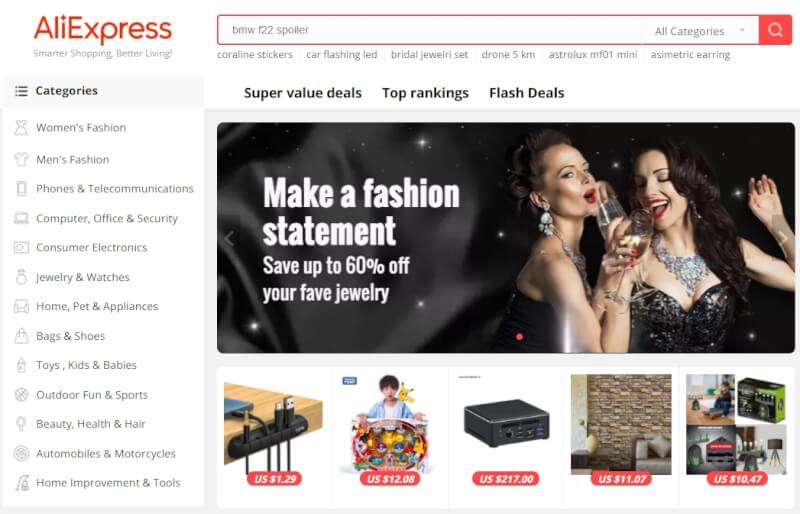Image resolution: width=800 pixels, height=514 pixels.
Task: Show the next banner slide arrow
Action: point(783,238)
